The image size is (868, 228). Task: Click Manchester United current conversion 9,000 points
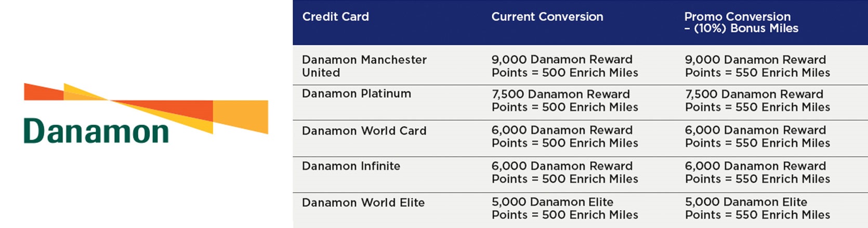[x=565, y=66]
